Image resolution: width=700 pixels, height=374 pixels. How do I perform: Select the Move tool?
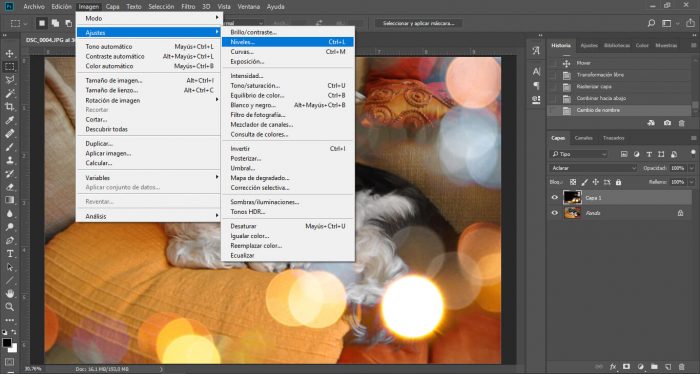click(9, 54)
